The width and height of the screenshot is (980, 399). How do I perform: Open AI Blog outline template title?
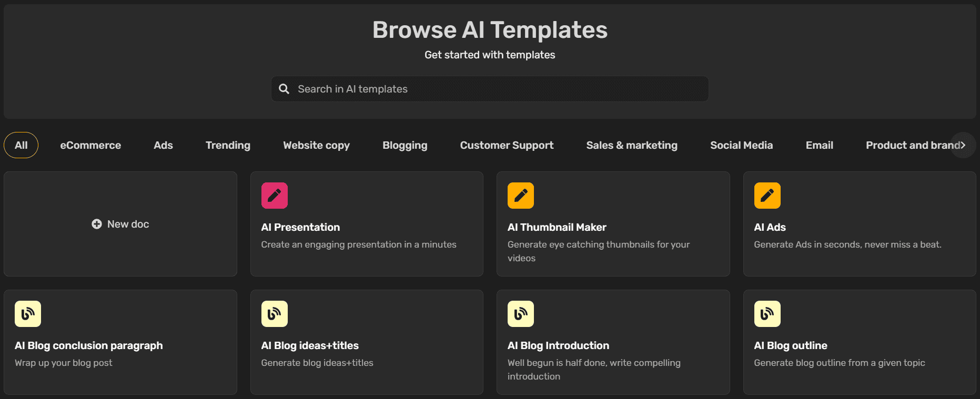pyautogui.click(x=791, y=345)
